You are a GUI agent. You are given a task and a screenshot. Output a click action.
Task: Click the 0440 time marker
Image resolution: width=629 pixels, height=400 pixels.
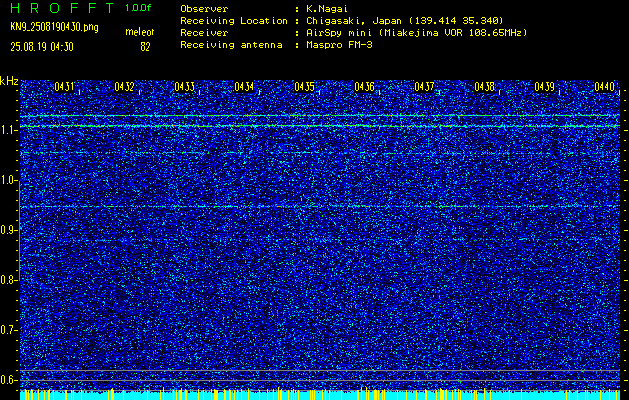[x=605, y=87]
